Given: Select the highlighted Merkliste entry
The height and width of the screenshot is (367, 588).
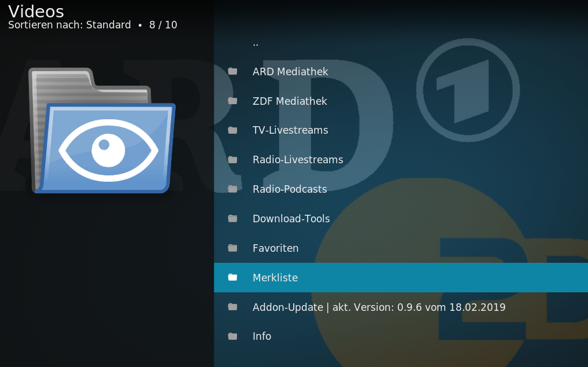Looking at the screenshot, I should tap(401, 277).
